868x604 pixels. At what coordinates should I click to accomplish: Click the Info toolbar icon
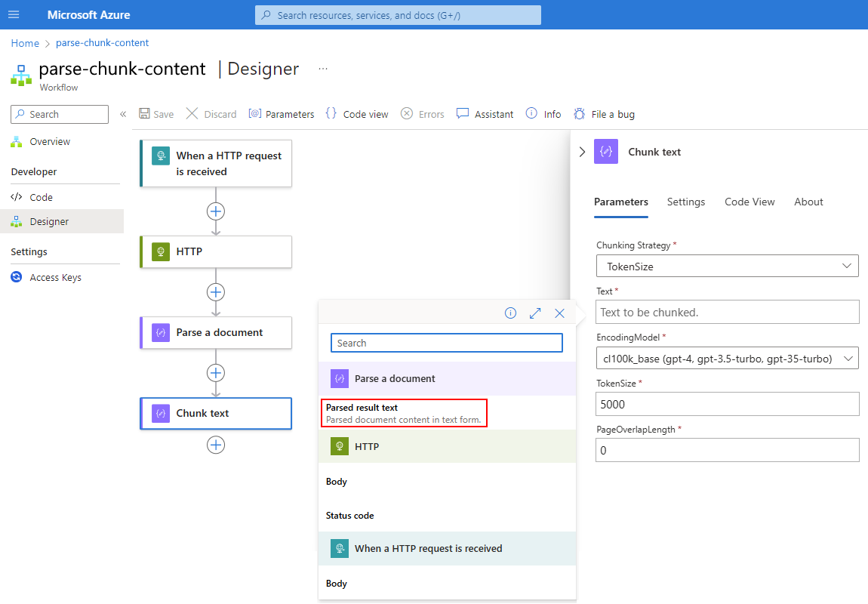(x=531, y=114)
